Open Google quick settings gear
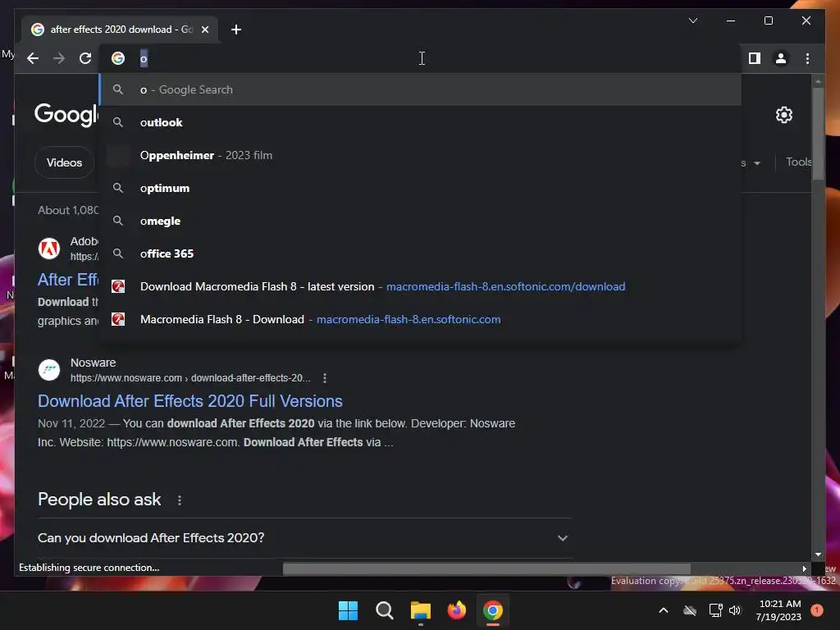Viewport: 840px width, 630px height. tap(783, 115)
